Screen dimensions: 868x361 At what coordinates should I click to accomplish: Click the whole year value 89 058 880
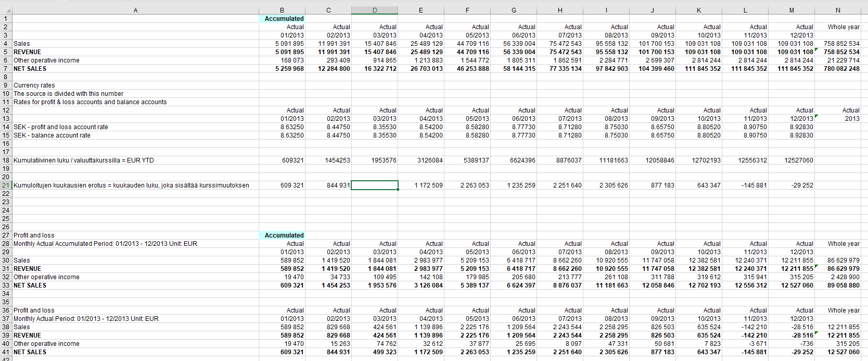coord(843,285)
